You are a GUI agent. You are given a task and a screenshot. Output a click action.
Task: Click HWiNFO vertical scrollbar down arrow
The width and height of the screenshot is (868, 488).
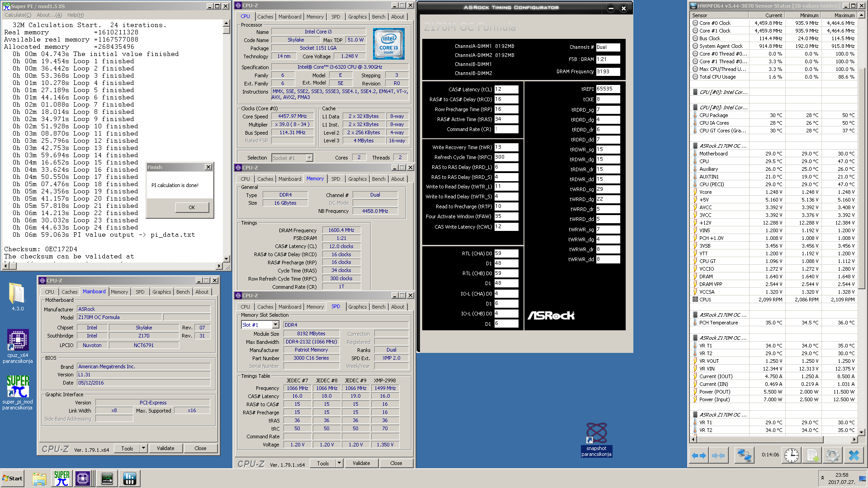click(x=862, y=432)
